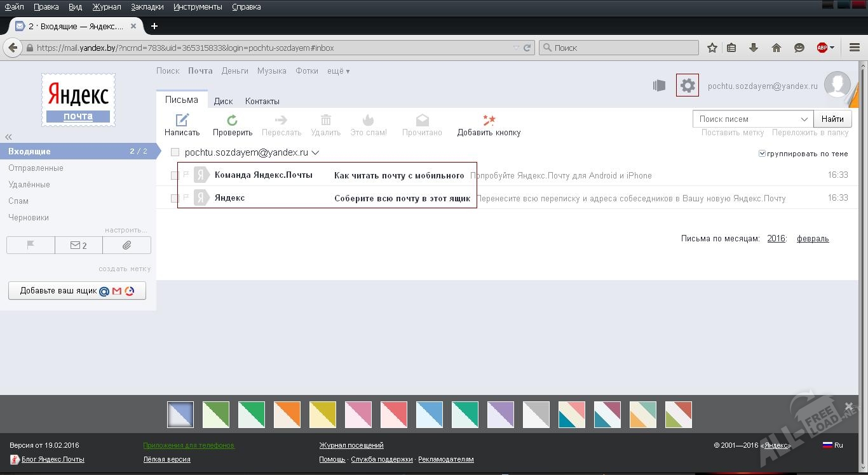Filter flagged messages using the flag icon
Viewport: 868px width, 475px height.
(x=31, y=245)
